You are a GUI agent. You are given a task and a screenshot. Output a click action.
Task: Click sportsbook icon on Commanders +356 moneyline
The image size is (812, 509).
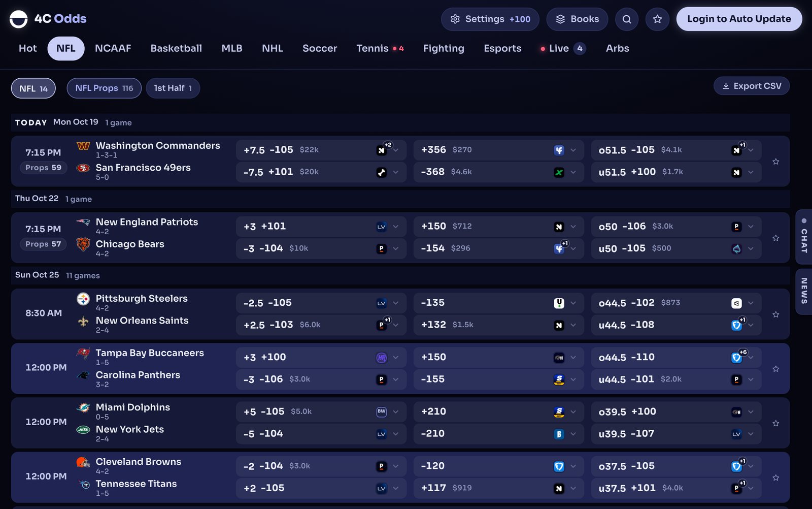[x=559, y=150]
